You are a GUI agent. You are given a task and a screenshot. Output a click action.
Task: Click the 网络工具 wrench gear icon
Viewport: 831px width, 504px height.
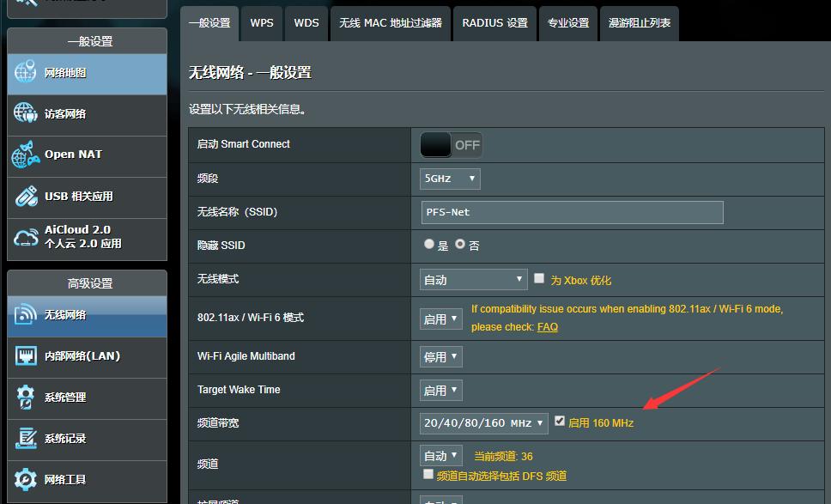pyautogui.click(x=26, y=479)
